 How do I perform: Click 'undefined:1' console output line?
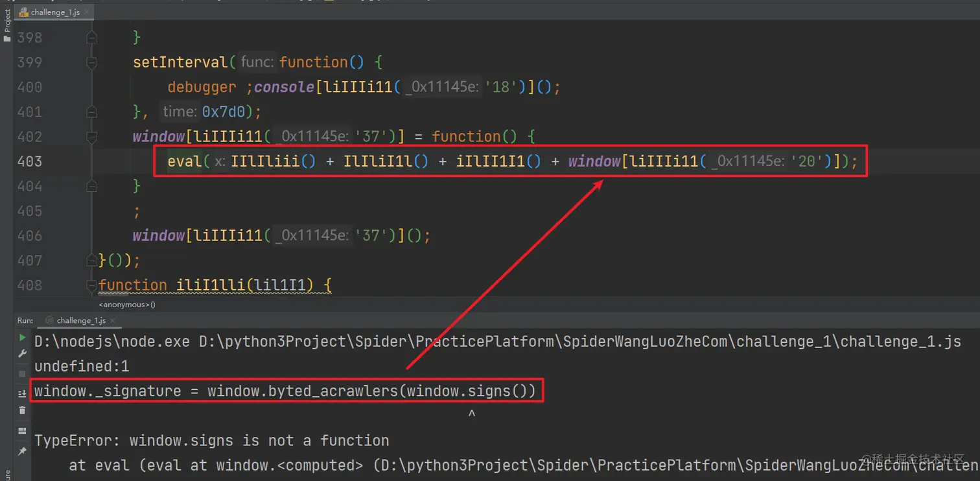tap(82, 366)
